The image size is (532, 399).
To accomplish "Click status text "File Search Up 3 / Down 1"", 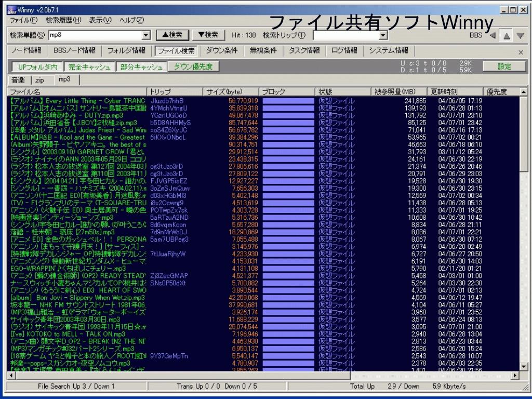I will tap(76, 386).
